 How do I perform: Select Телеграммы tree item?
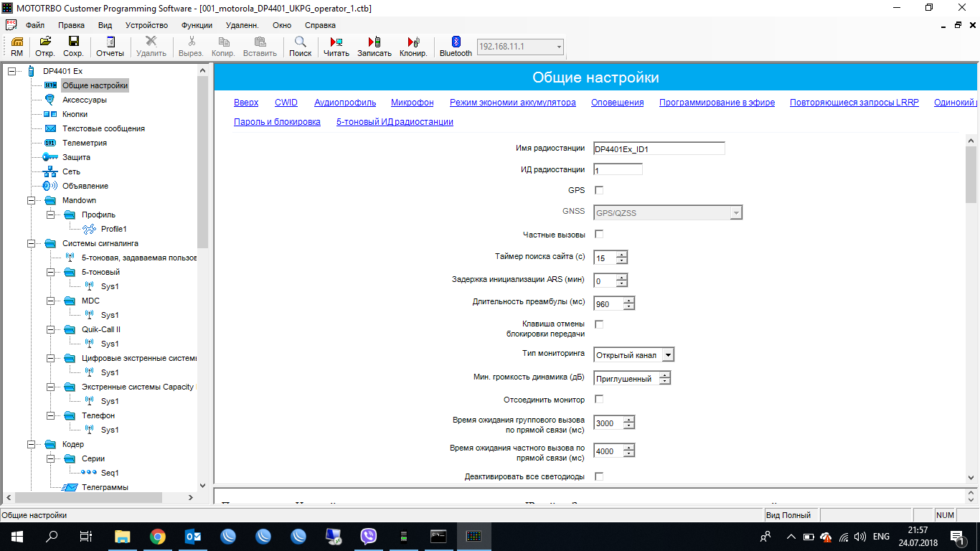(x=105, y=487)
